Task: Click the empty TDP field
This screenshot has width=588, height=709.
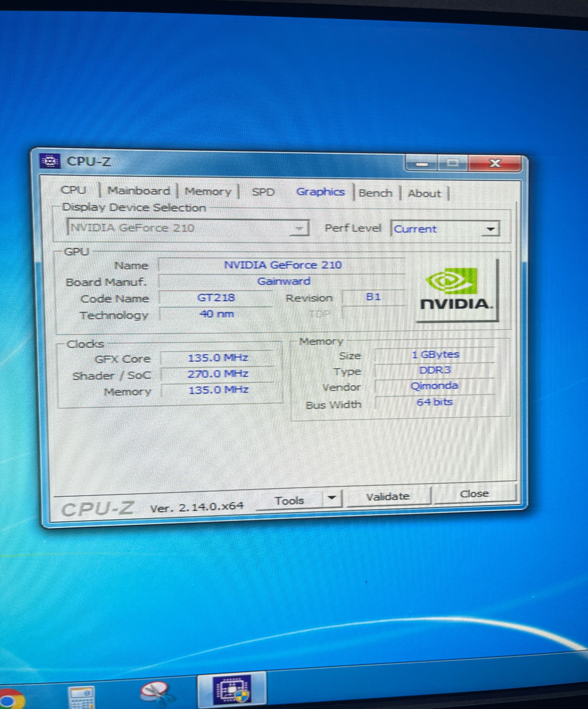Action: click(373, 313)
